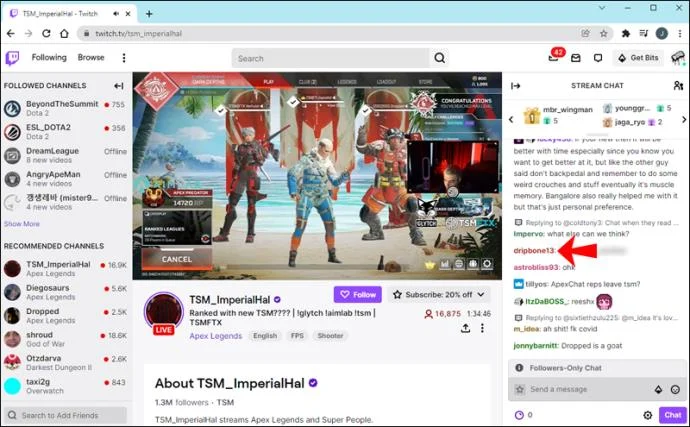Open Otzdarva recommended channel
Image resolution: width=690 pixels, height=427 pixels.
[65, 363]
